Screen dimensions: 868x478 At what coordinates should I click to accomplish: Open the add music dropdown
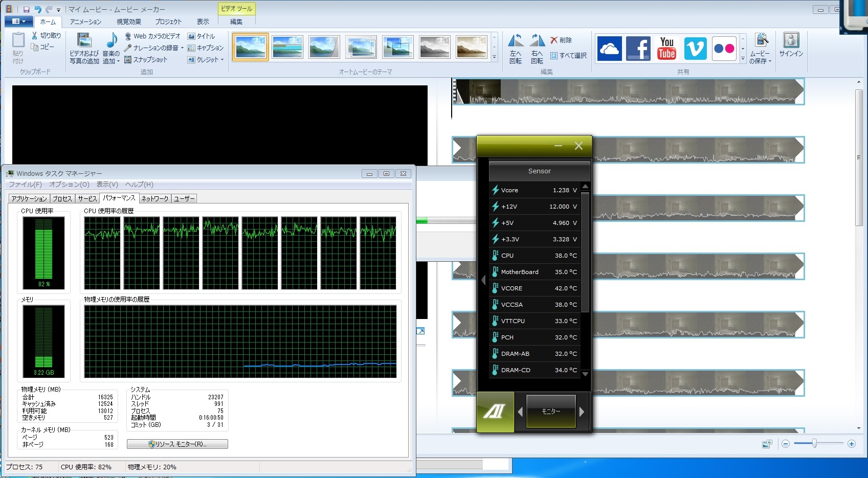[118, 61]
